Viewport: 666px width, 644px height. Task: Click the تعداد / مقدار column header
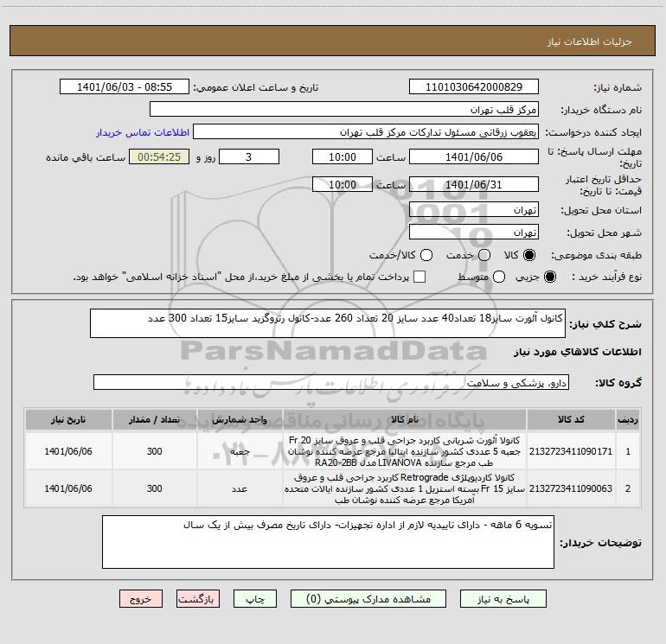click(155, 419)
